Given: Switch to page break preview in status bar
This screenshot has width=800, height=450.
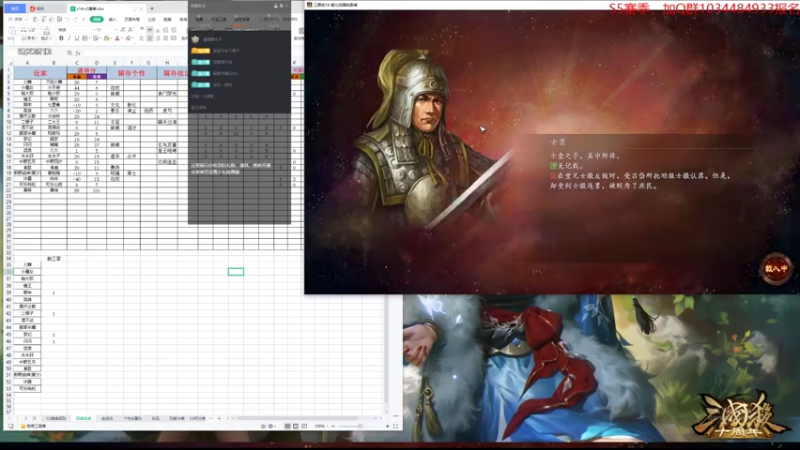Looking at the screenshot, I should pyautogui.click(x=304, y=426).
